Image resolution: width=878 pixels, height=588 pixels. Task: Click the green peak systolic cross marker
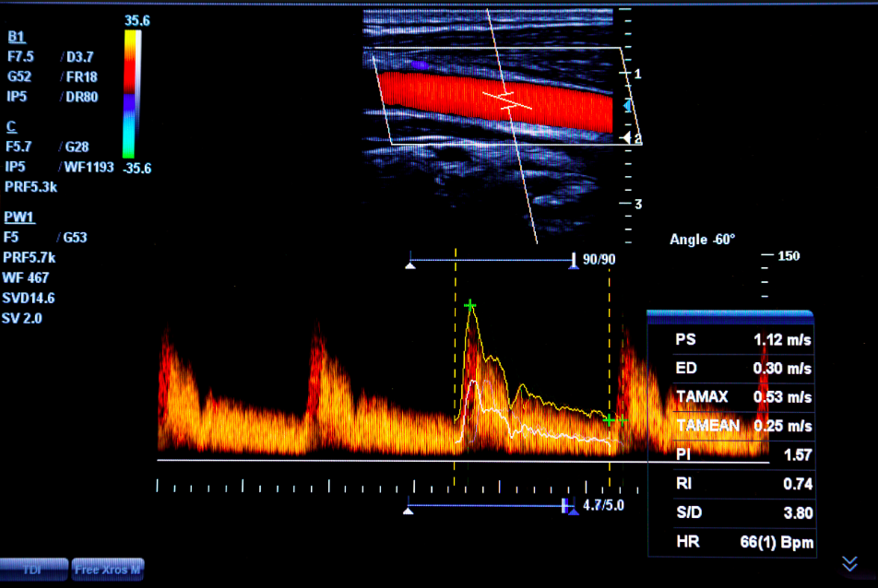[470, 305]
